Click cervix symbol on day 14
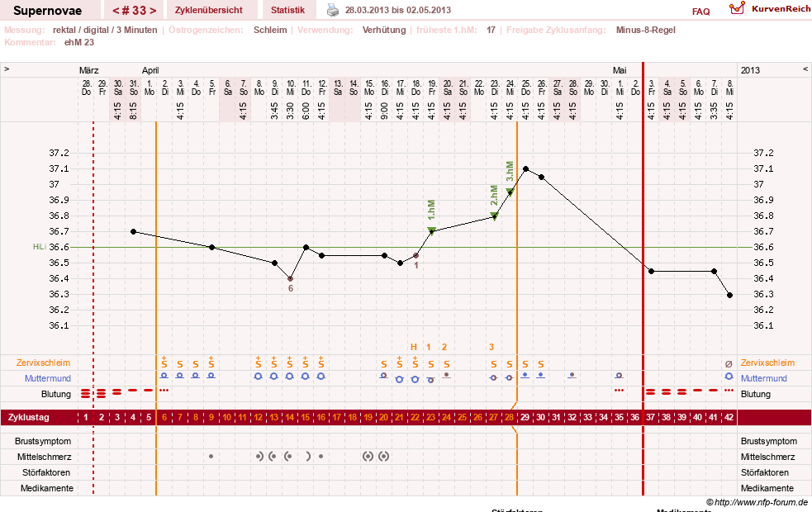This screenshot has width=812, height=512. 290,377
